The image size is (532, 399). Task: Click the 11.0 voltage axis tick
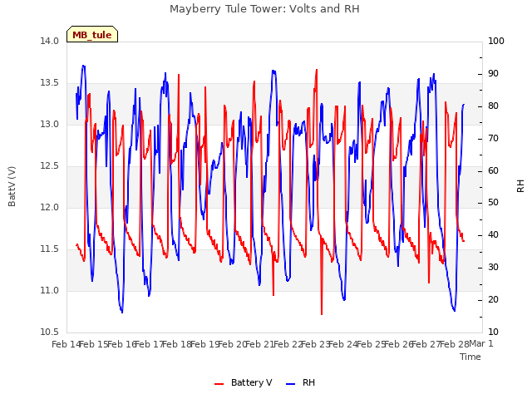click(x=49, y=290)
